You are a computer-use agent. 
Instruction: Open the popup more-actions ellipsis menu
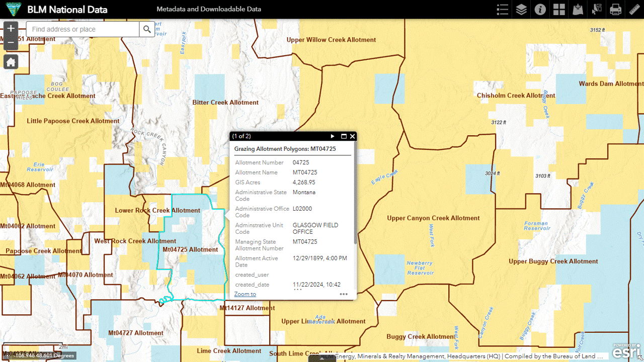(344, 294)
